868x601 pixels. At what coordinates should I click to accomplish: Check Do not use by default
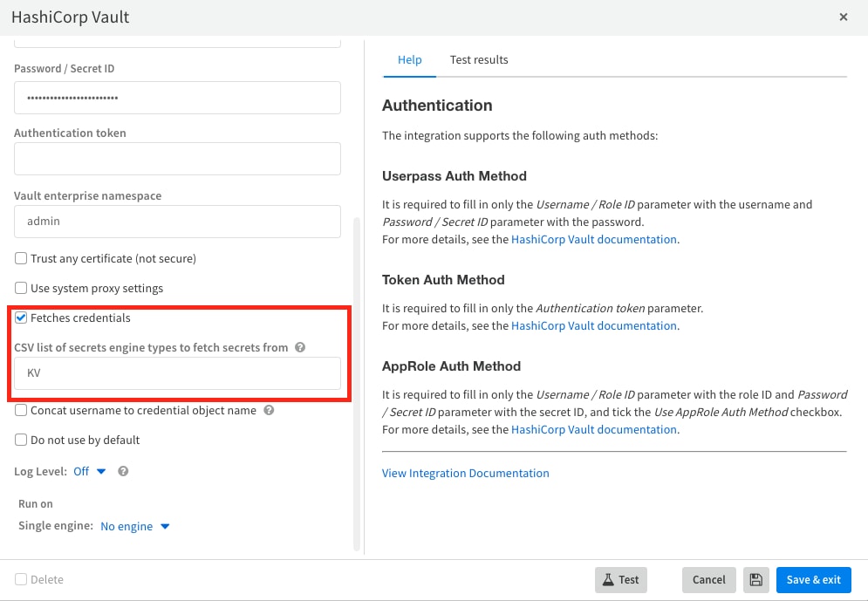point(21,440)
